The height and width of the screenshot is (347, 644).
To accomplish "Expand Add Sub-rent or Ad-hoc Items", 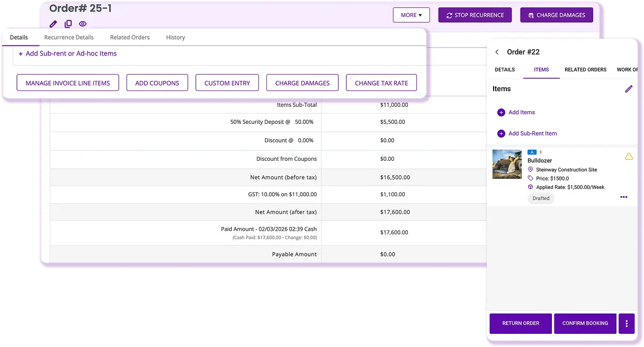I will coord(68,53).
